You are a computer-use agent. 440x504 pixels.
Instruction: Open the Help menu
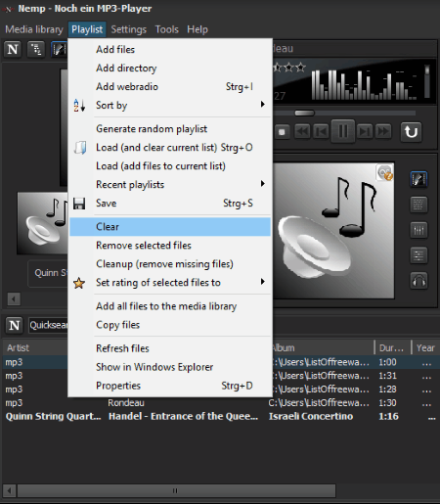point(198,29)
